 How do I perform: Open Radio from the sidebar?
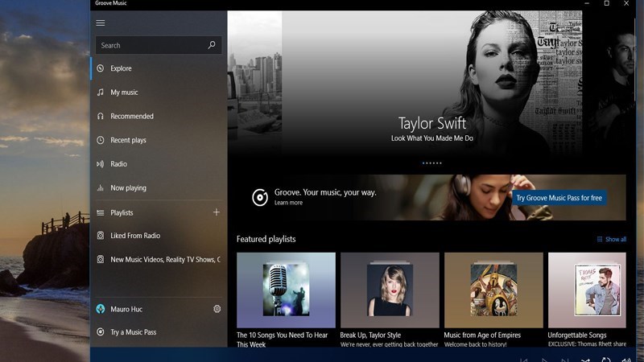[118, 164]
